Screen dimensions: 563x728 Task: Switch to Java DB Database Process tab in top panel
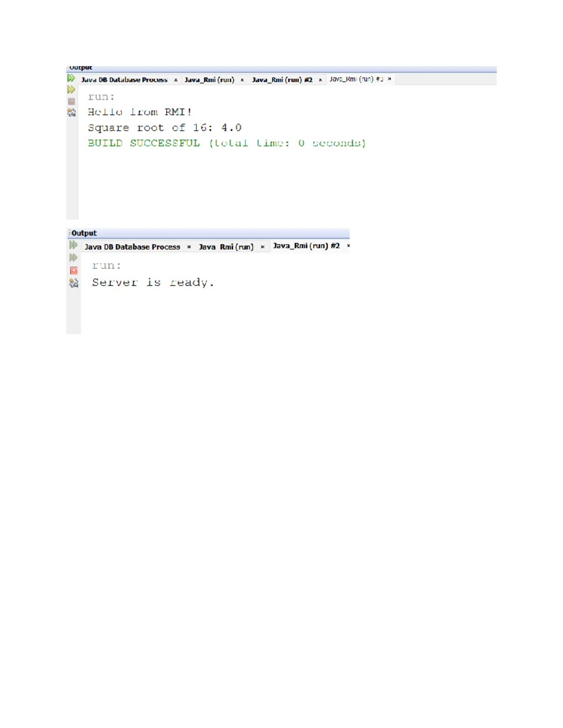(124, 80)
